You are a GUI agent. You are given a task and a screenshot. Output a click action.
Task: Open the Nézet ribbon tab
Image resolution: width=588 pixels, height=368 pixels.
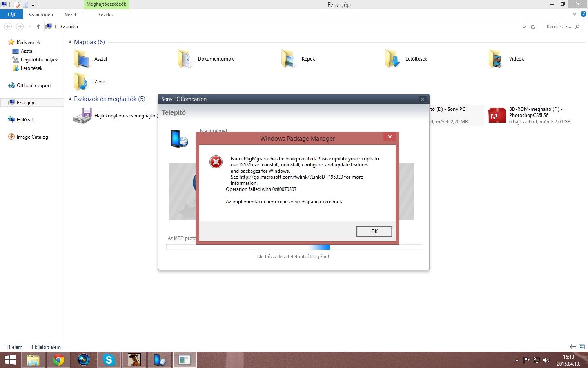[x=70, y=14]
